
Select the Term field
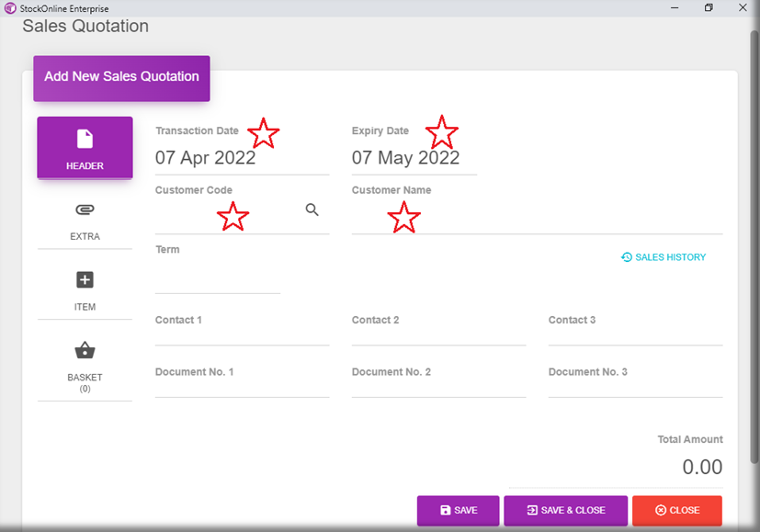click(217, 278)
